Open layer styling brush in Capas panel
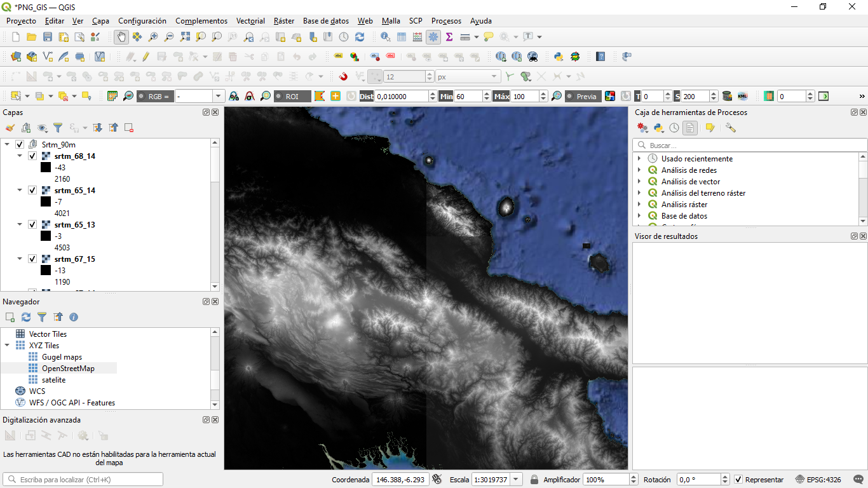Viewport: 868px width, 488px height. click(10, 128)
